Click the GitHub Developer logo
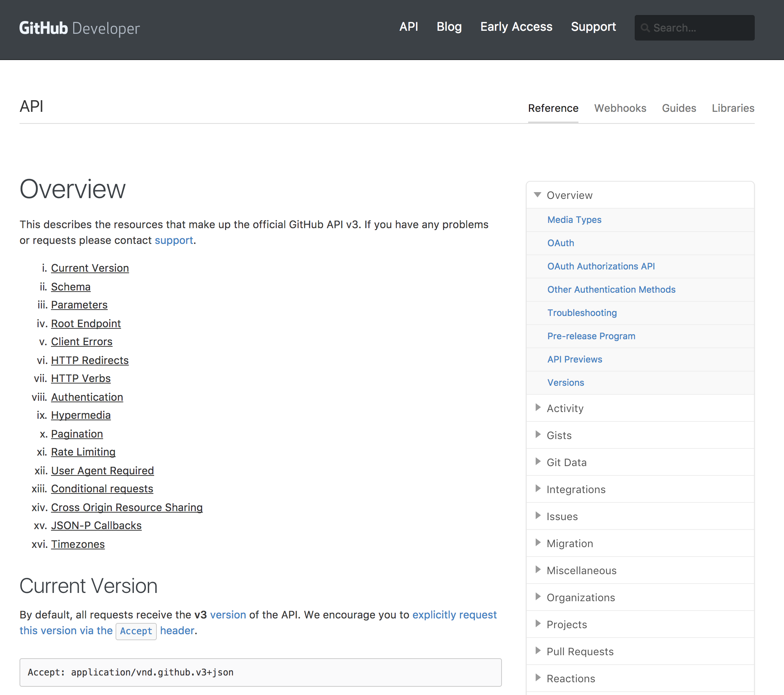The image size is (784, 695). (80, 29)
